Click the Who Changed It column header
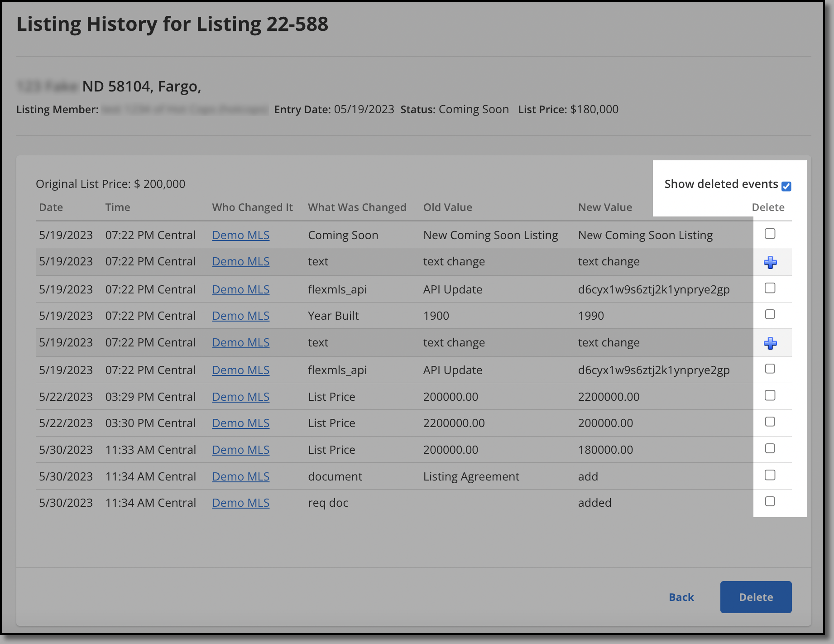This screenshot has width=834, height=644. (253, 207)
